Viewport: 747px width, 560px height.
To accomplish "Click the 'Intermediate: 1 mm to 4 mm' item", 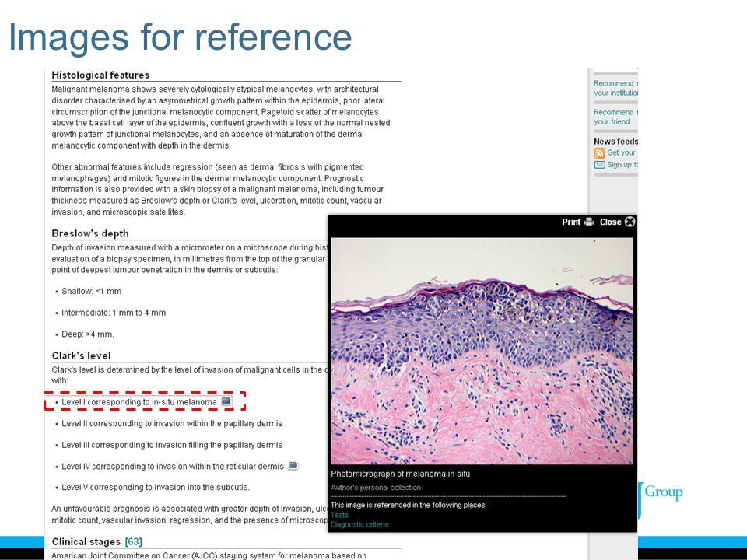I will tap(114, 313).
